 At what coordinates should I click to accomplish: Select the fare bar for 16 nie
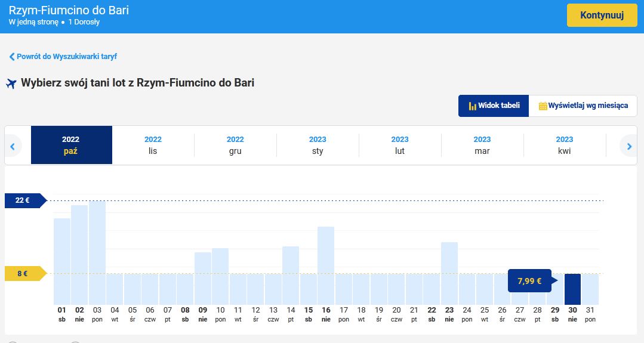326,265
